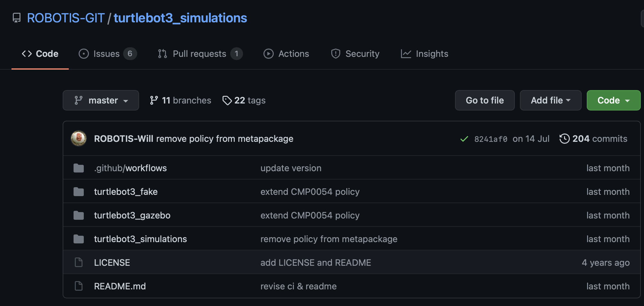
Task: View the 204 commits history
Action: 593,139
